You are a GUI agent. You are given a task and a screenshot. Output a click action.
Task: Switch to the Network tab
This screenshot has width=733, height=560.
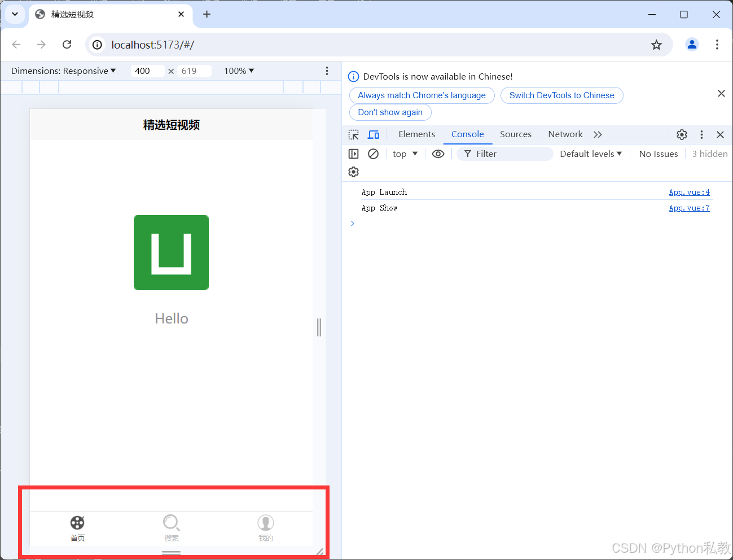(565, 134)
